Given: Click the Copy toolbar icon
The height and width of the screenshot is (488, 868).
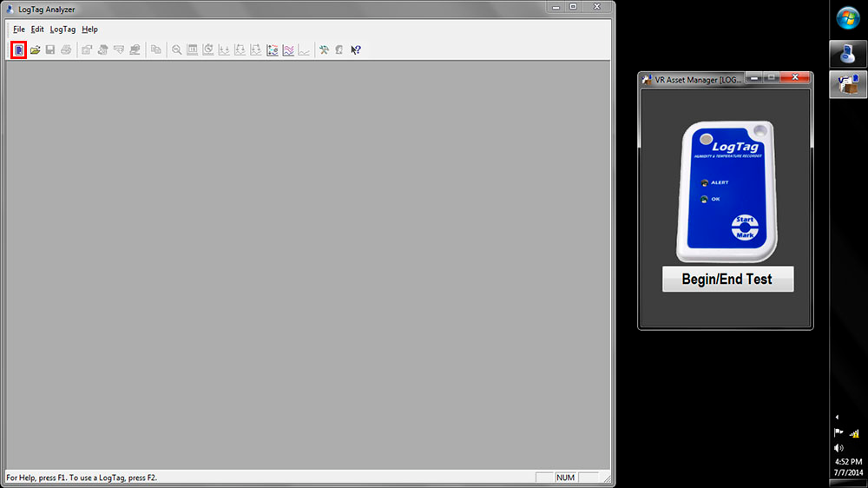Looking at the screenshot, I should [x=156, y=50].
